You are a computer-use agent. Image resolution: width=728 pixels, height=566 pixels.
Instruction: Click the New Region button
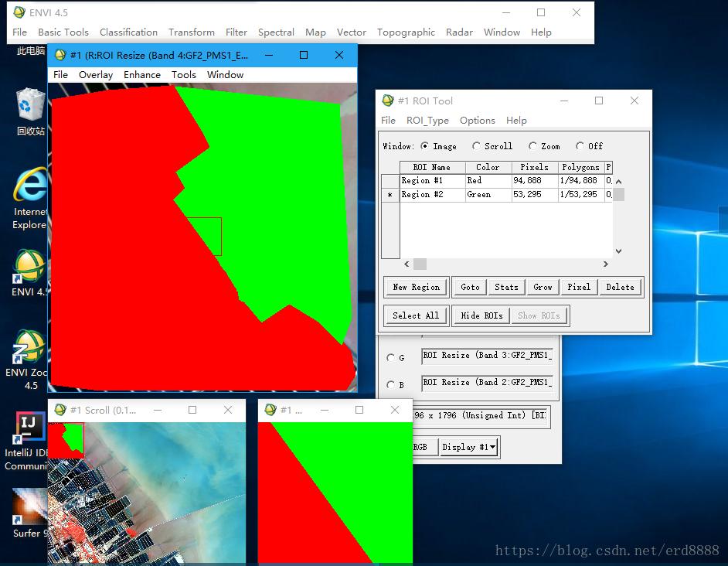coord(416,287)
